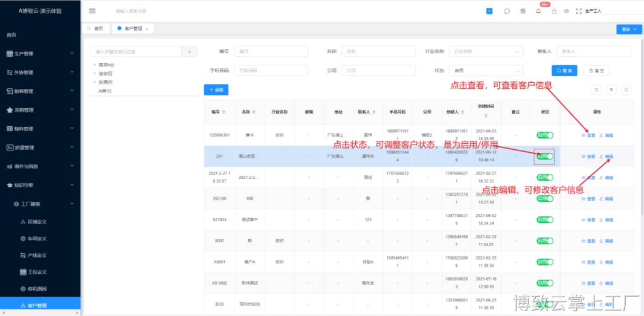Open the document icon next to chat
This screenshot has height=316, width=644.
(523, 11)
